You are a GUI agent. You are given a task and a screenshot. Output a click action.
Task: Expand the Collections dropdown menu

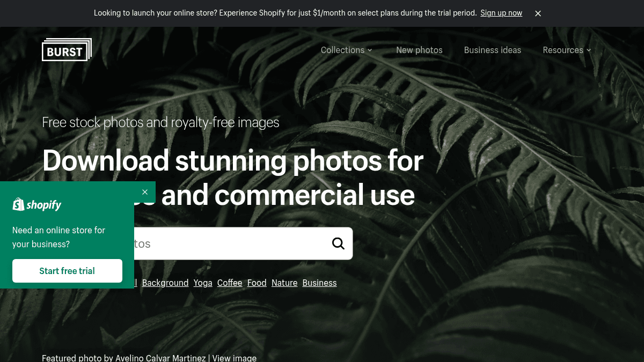(347, 50)
